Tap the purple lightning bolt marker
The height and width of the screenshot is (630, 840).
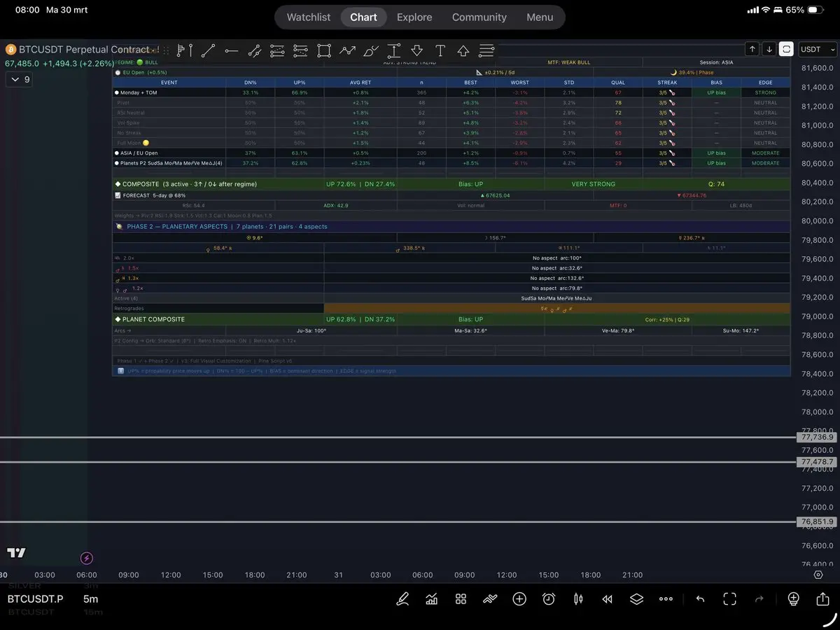click(x=86, y=558)
